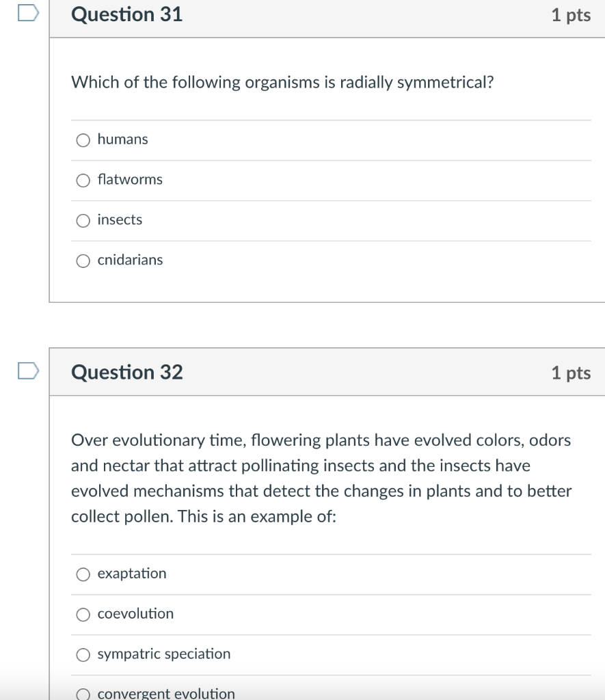Pick the convergent evolution radio button
Image resolution: width=605 pixels, height=700 pixels.
click(83, 695)
